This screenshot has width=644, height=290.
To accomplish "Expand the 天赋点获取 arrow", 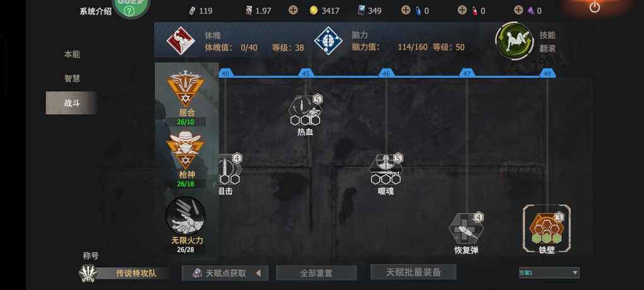I will 258,273.
